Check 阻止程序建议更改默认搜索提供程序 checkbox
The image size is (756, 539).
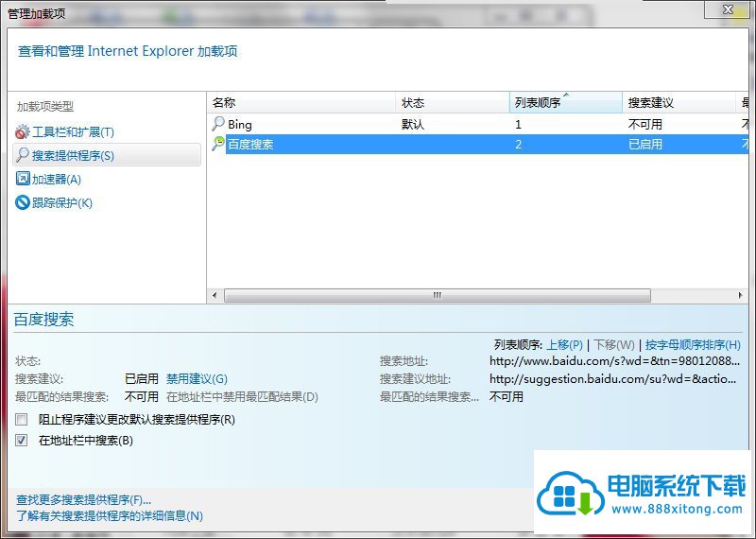click(x=21, y=419)
